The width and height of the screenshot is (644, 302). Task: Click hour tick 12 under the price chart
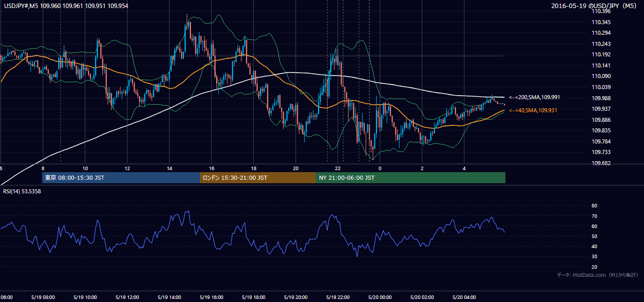(x=127, y=169)
